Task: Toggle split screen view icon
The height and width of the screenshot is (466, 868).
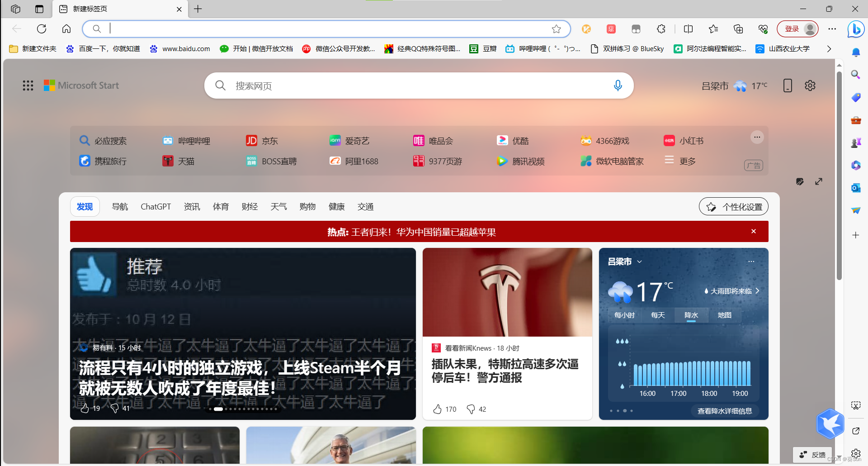Action: point(689,29)
